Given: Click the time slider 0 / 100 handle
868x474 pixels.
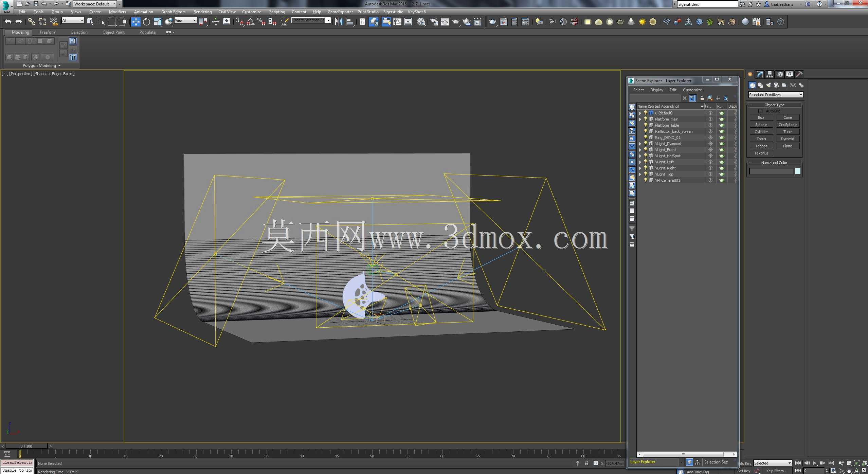Looking at the screenshot, I should pyautogui.click(x=26, y=446).
